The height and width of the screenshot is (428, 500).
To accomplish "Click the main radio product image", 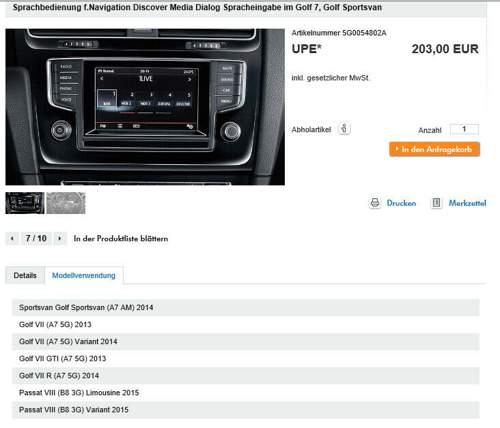I will pyautogui.click(x=145, y=107).
